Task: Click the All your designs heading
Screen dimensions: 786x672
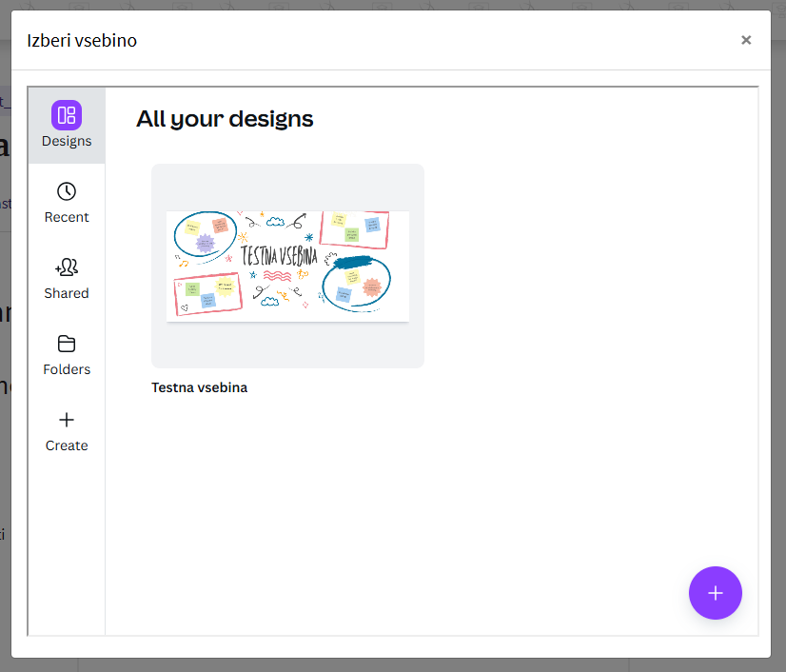Action: coord(225,119)
